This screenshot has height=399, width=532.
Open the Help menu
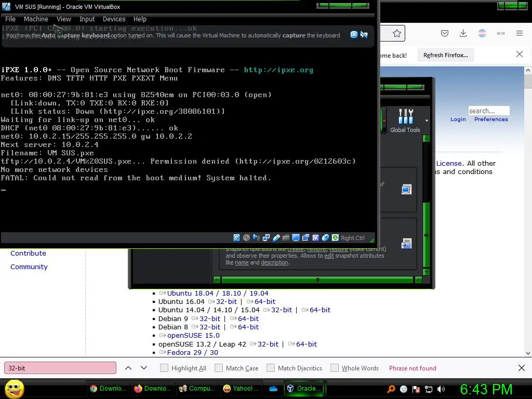[x=140, y=19]
